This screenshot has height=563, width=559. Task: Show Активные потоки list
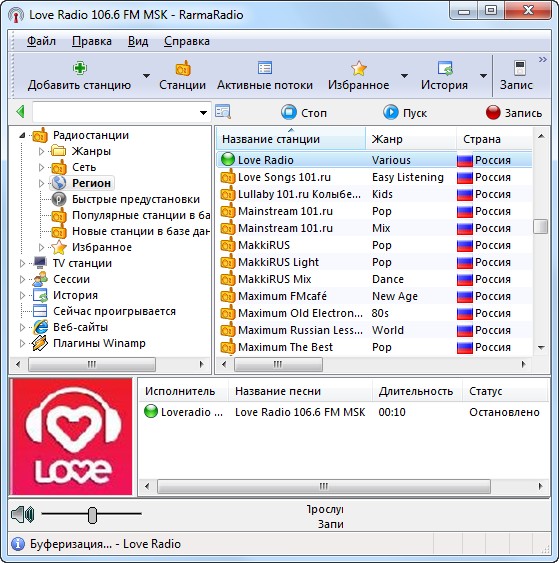[265, 76]
